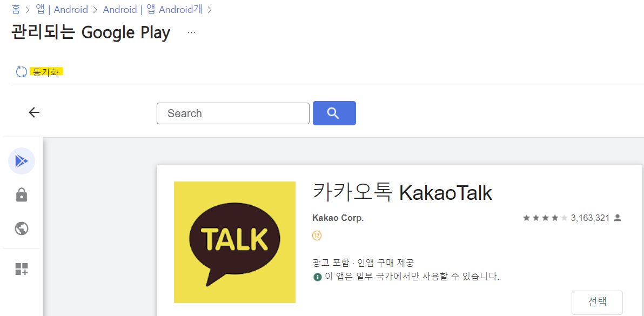Open the Play Store apps sidebar icon
This screenshot has width=644, height=316.
click(x=22, y=162)
